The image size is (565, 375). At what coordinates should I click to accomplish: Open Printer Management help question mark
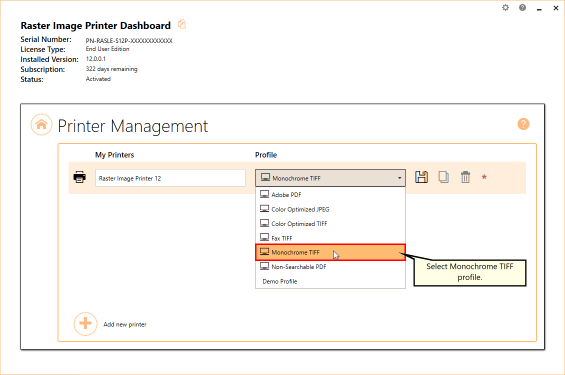click(x=523, y=124)
